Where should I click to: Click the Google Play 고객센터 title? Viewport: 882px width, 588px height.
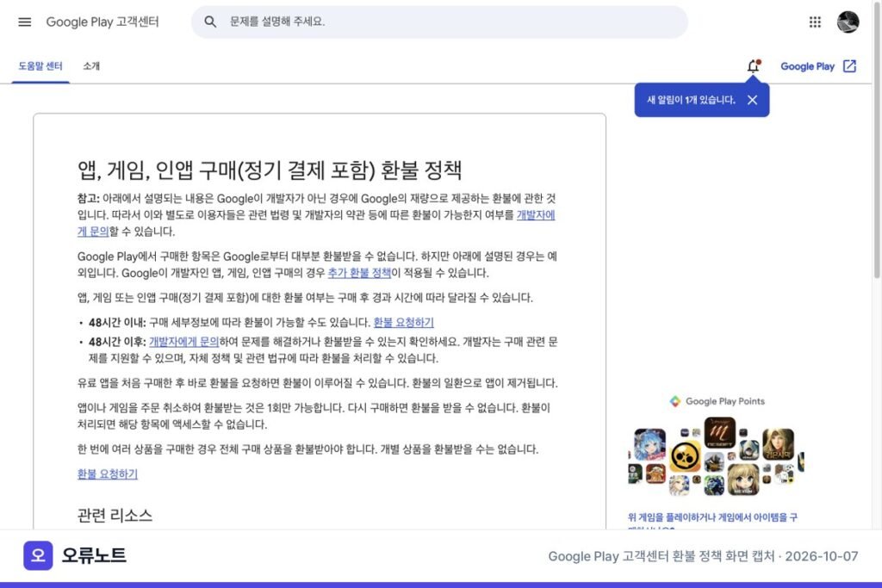tap(102, 22)
